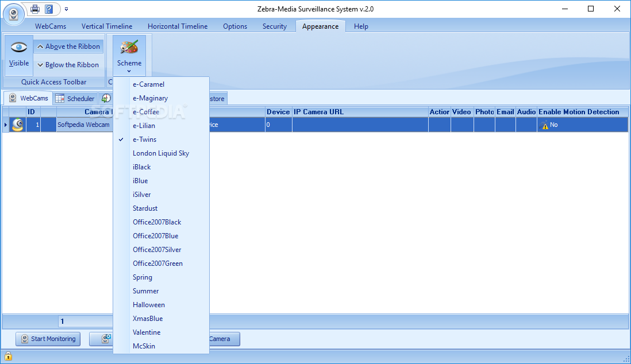This screenshot has width=631, height=364.
Task: Choose the e-Coffee scheme
Action: tap(161, 112)
